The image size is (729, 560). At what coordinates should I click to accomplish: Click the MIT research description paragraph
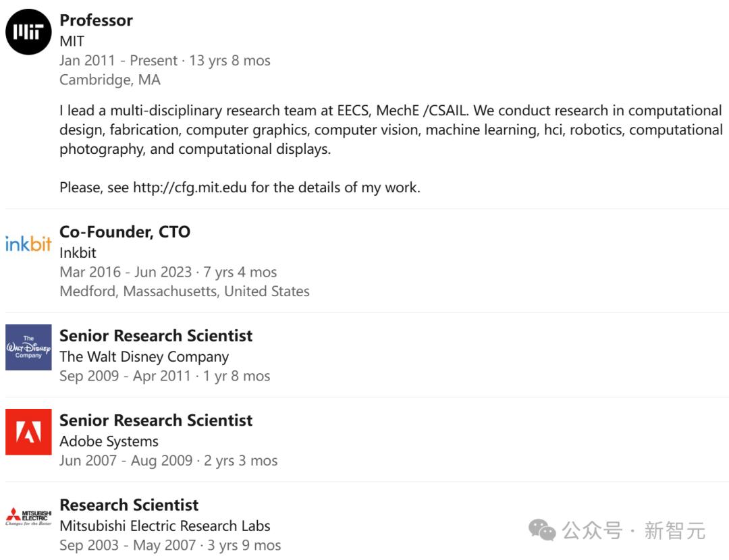390,130
